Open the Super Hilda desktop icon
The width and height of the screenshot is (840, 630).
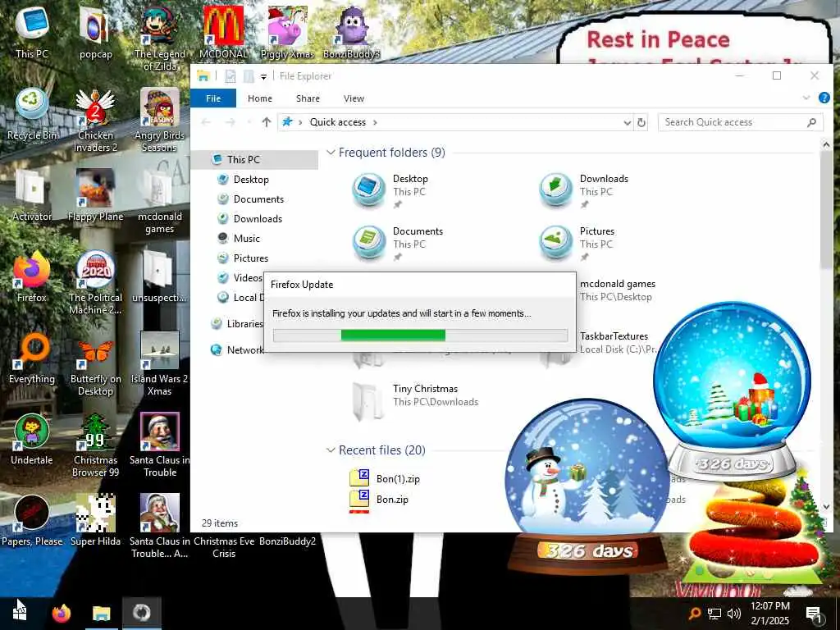coord(95,521)
